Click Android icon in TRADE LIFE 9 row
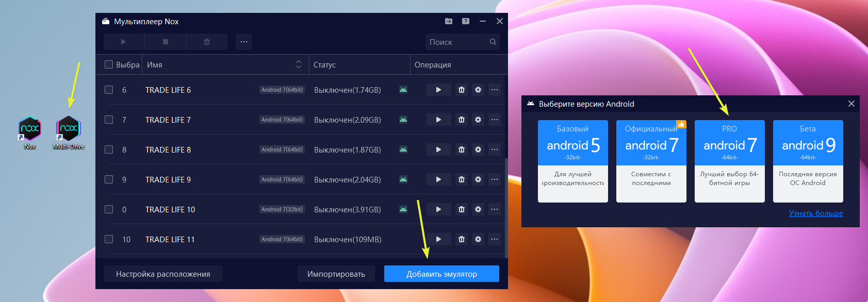Screen dimensions: 868x302 pos(403,179)
